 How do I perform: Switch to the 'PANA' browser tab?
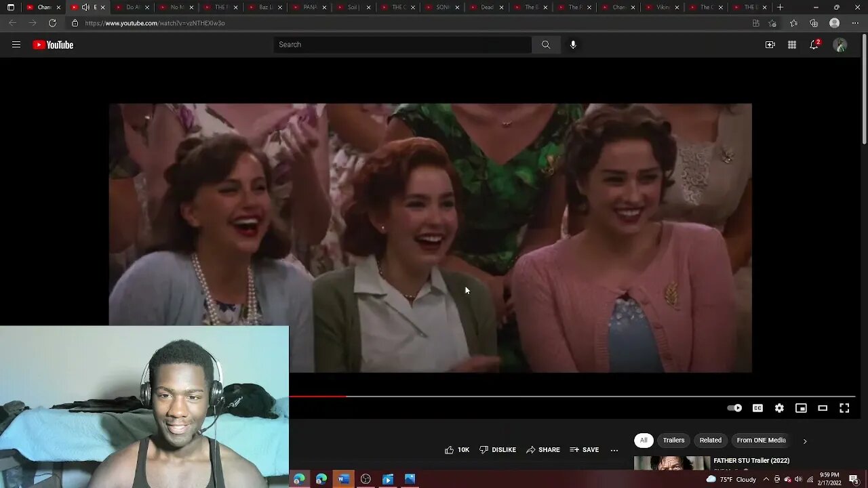310,7
